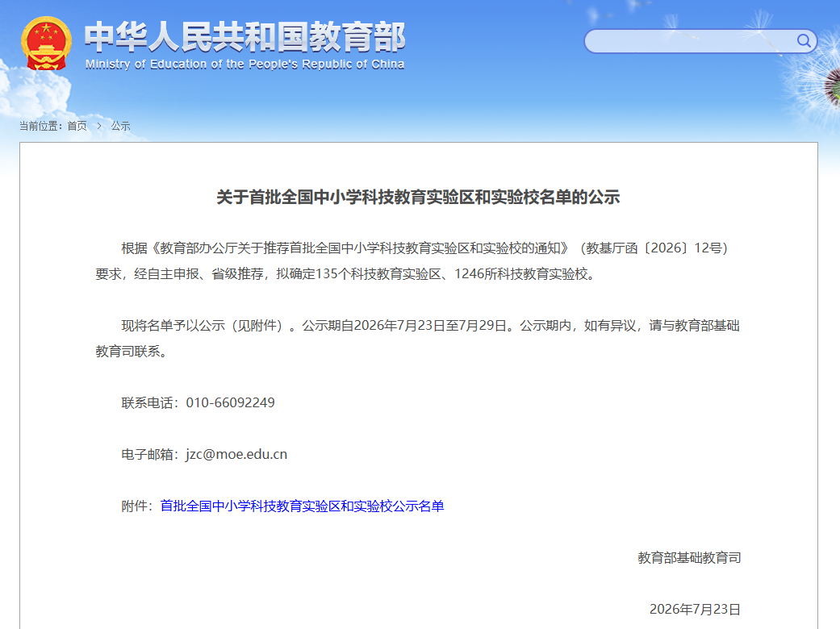Open the 公示 breadcrumb link
Screen dimensions: 840x629
tap(120, 126)
